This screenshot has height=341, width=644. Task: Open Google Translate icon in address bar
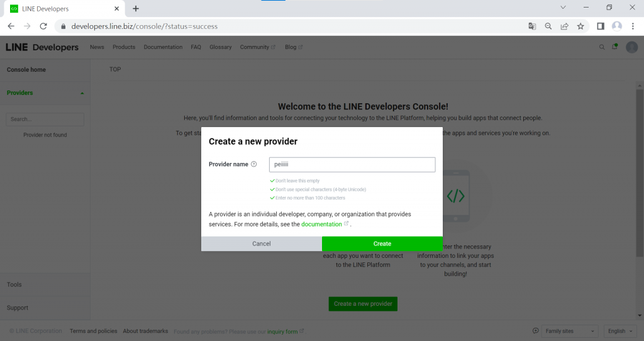(532, 26)
